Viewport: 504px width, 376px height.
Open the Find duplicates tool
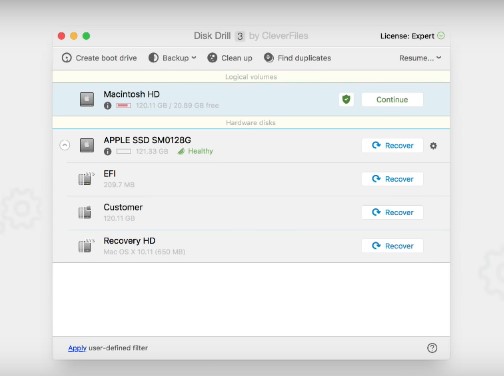pos(298,58)
